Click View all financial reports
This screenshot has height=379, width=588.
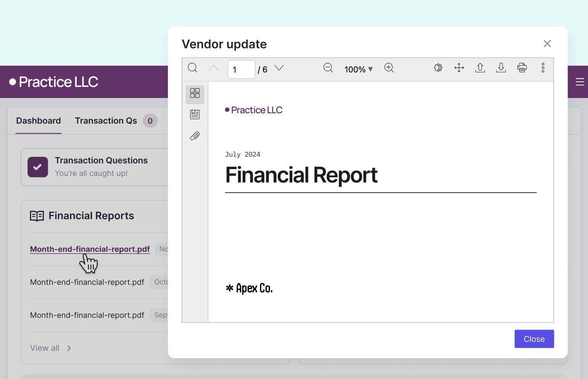[44, 348]
